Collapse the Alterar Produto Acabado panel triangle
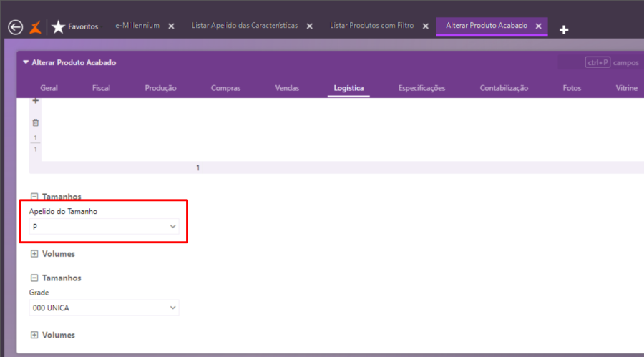 [x=26, y=62]
